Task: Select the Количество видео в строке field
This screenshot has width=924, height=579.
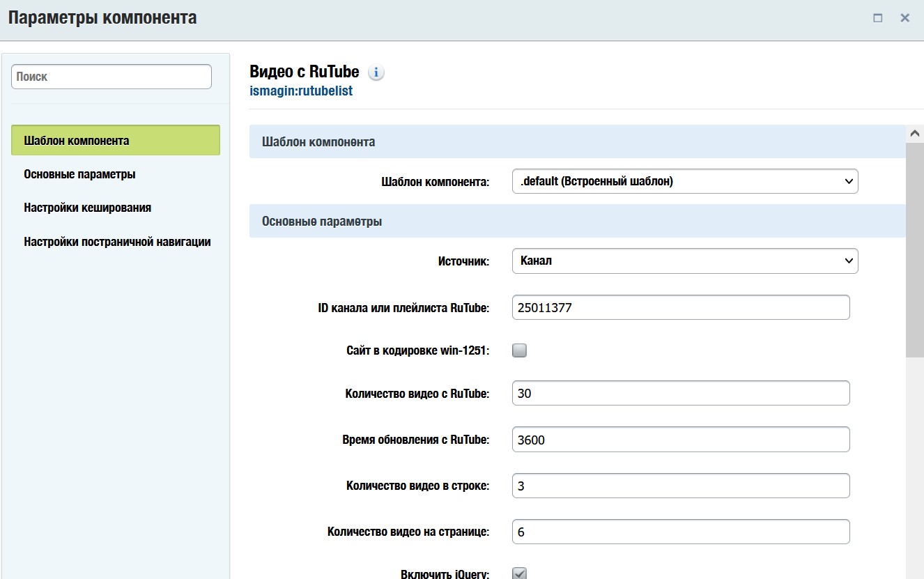Action: point(680,486)
